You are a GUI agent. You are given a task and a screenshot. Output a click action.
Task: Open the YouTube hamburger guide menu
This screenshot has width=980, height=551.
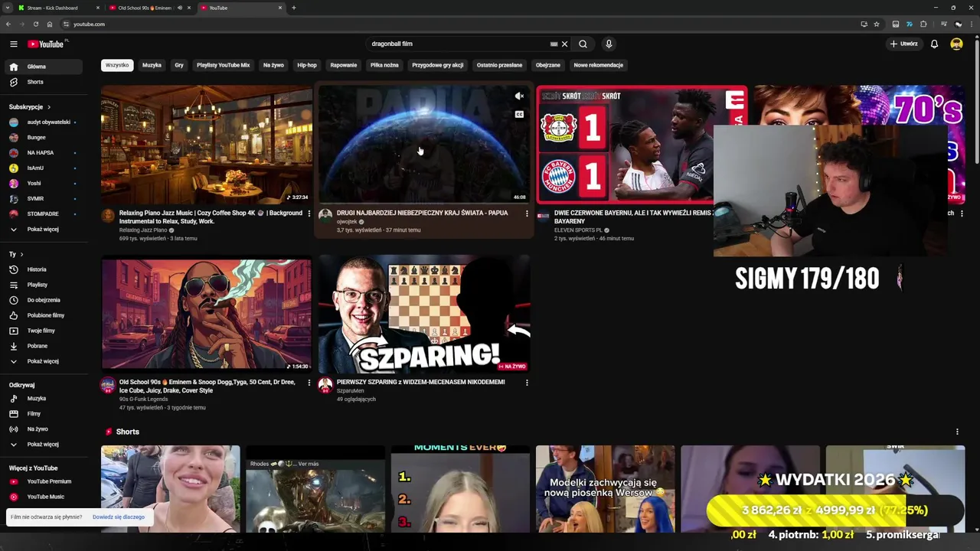(x=13, y=44)
